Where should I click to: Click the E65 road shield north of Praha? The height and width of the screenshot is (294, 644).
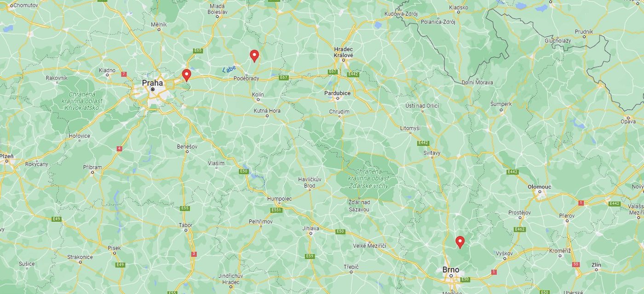[198, 50]
